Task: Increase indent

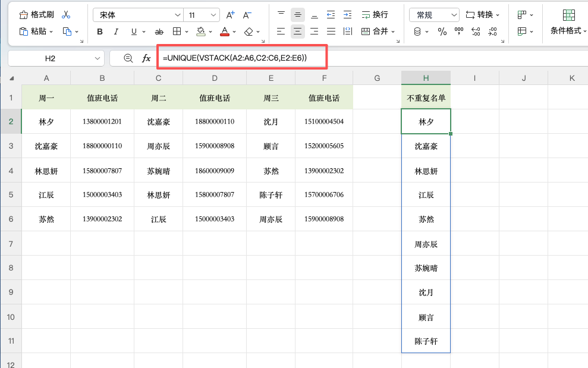Action: (348, 15)
